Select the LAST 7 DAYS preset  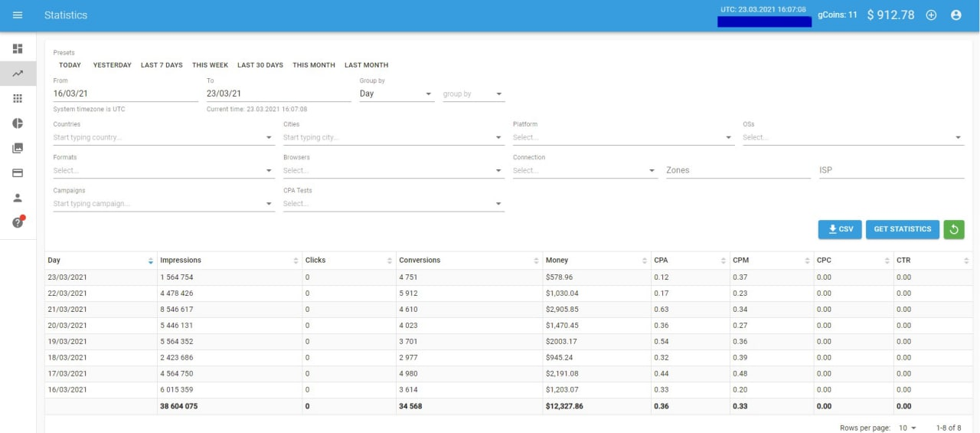tap(162, 65)
